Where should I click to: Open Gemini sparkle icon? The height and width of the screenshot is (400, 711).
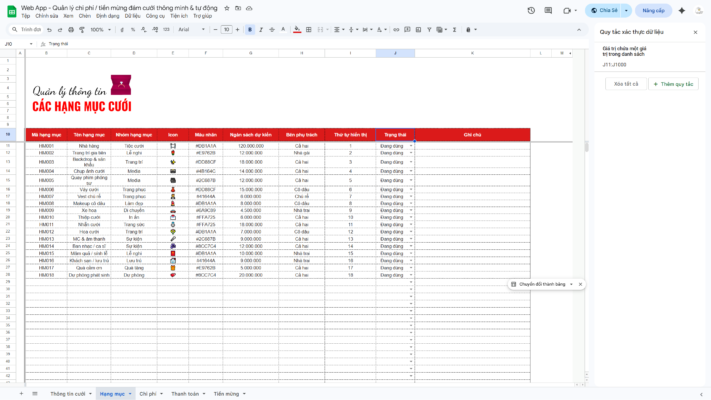pos(682,10)
